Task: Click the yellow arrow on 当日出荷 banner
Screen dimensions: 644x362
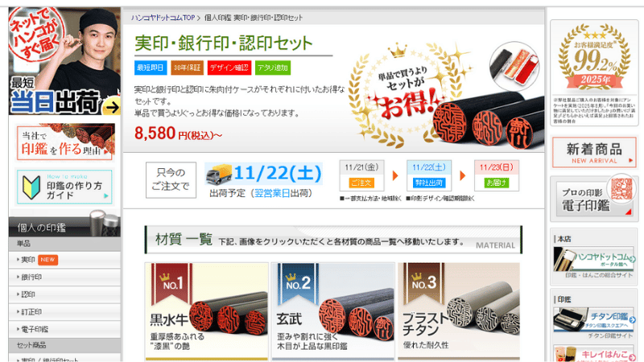Action: tap(110, 107)
